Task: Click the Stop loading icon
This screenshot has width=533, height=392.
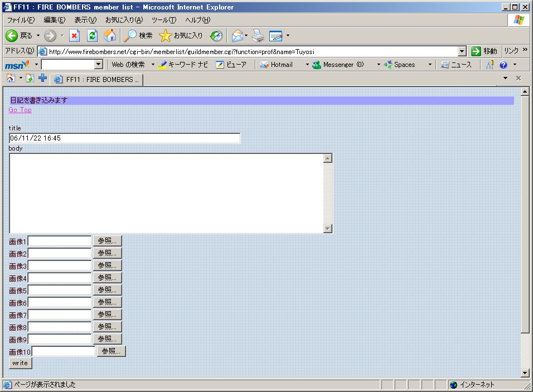Action: coord(75,36)
